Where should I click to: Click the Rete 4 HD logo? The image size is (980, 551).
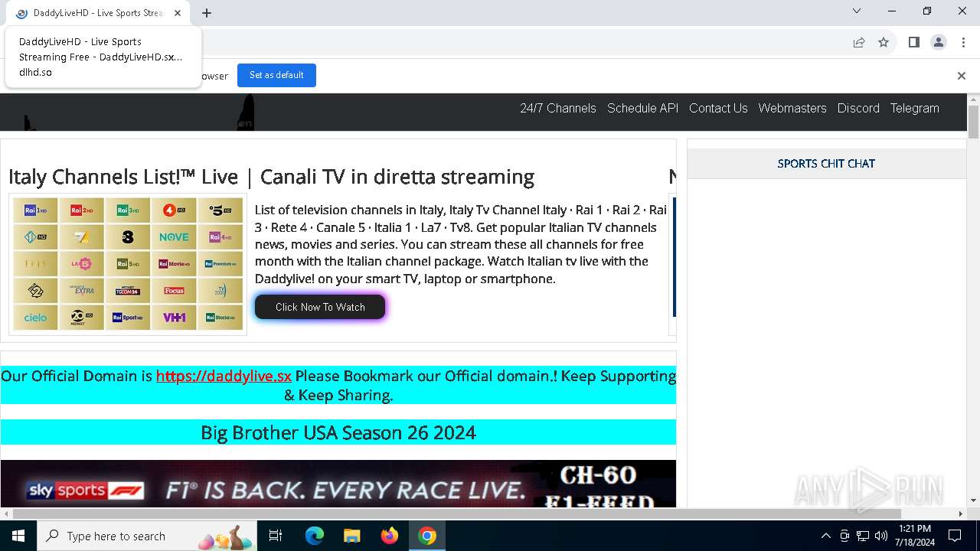[x=174, y=210]
